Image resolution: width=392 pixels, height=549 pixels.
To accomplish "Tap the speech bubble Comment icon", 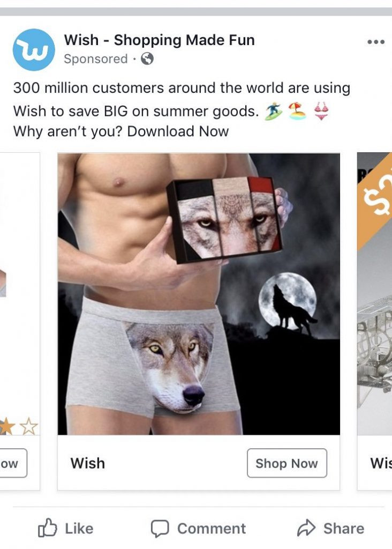I will click(x=160, y=528).
